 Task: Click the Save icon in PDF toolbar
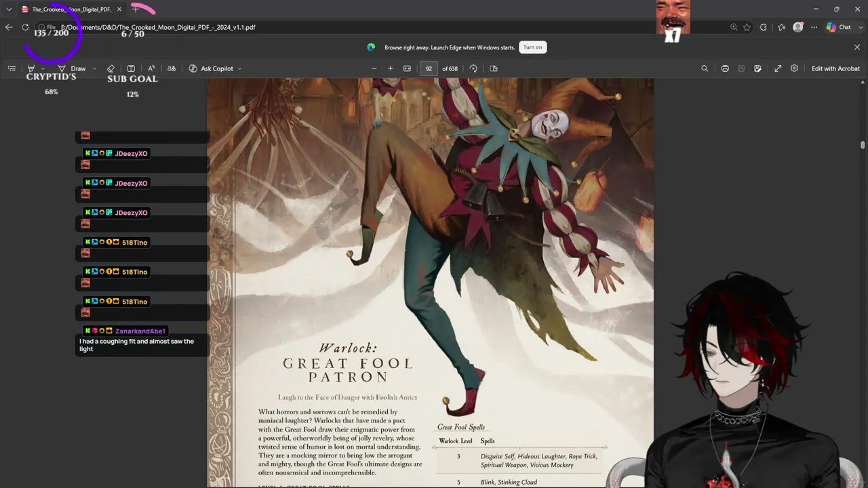[x=741, y=68]
